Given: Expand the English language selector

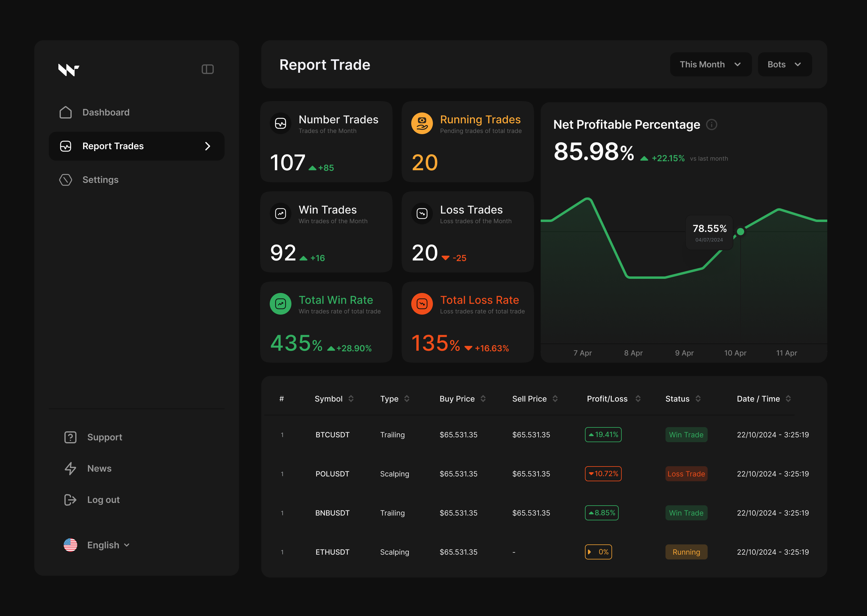Looking at the screenshot, I should [108, 545].
